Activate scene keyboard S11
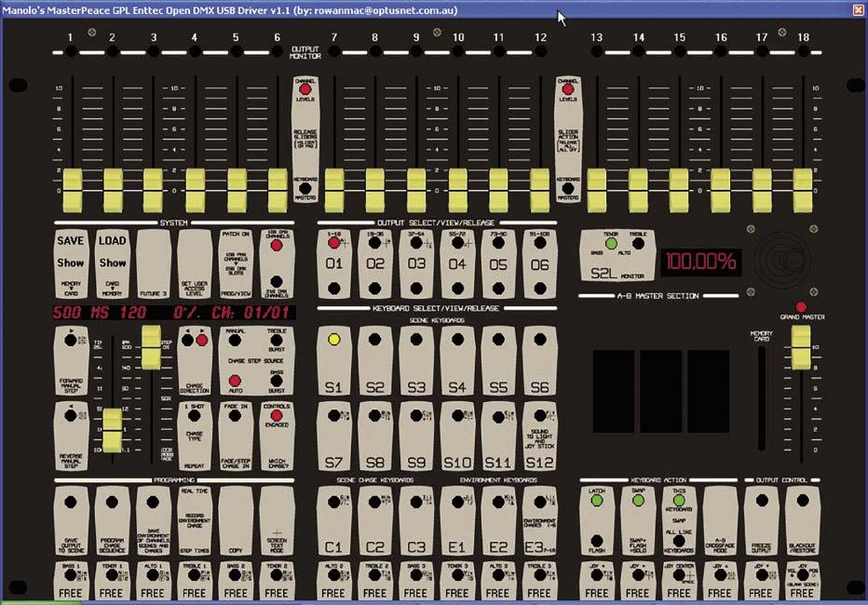The width and height of the screenshot is (868, 605). pos(498,437)
